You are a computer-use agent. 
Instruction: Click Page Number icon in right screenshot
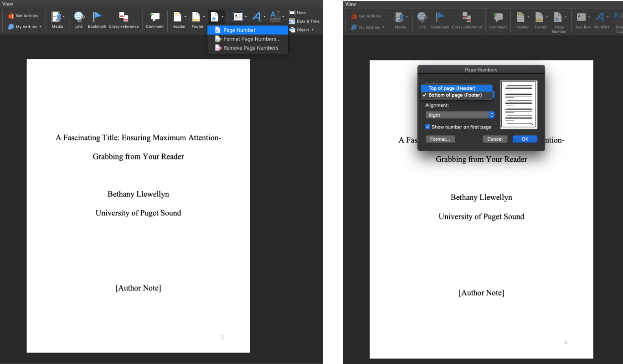coord(558,17)
